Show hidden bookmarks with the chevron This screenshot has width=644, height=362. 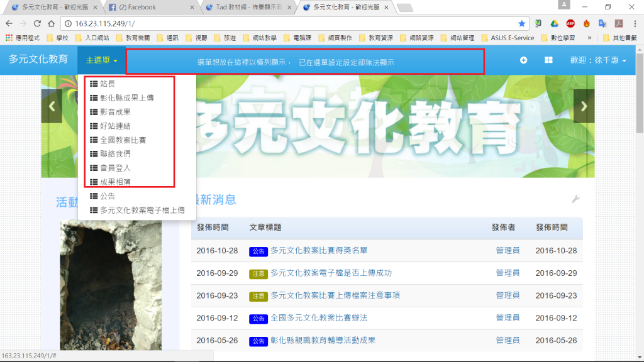click(589, 38)
